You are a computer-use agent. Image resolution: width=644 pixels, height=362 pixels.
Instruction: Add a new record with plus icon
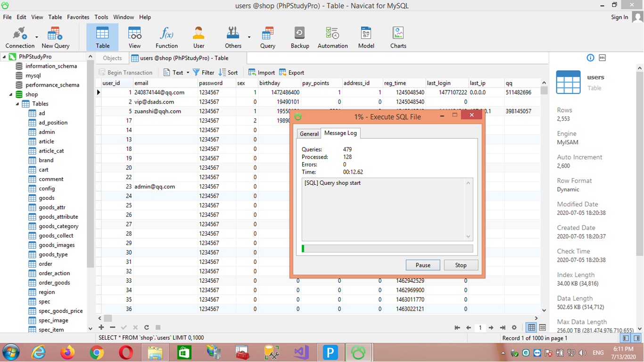pyautogui.click(x=101, y=327)
